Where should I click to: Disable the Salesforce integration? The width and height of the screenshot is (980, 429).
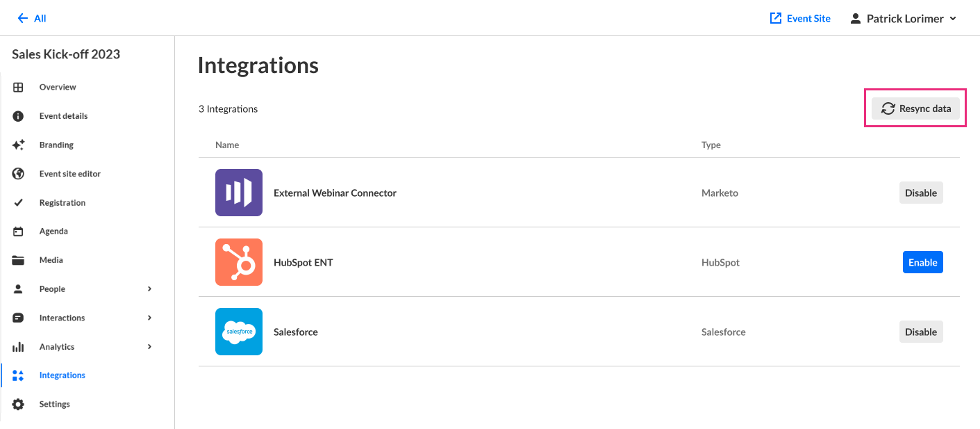click(921, 332)
